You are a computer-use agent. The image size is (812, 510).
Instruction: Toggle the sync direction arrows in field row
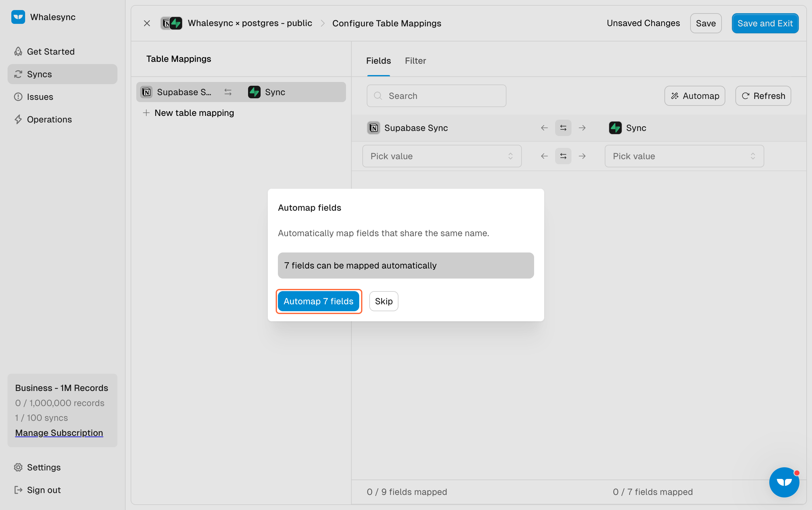click(x=562, y=156)
